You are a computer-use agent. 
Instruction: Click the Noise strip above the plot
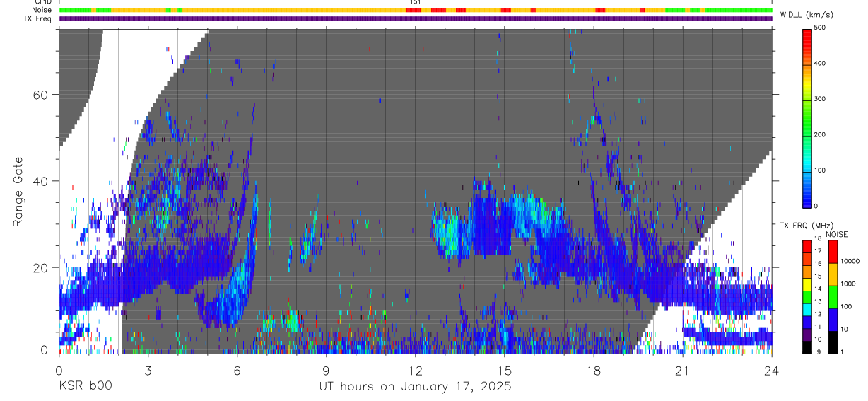click(416, 10)
